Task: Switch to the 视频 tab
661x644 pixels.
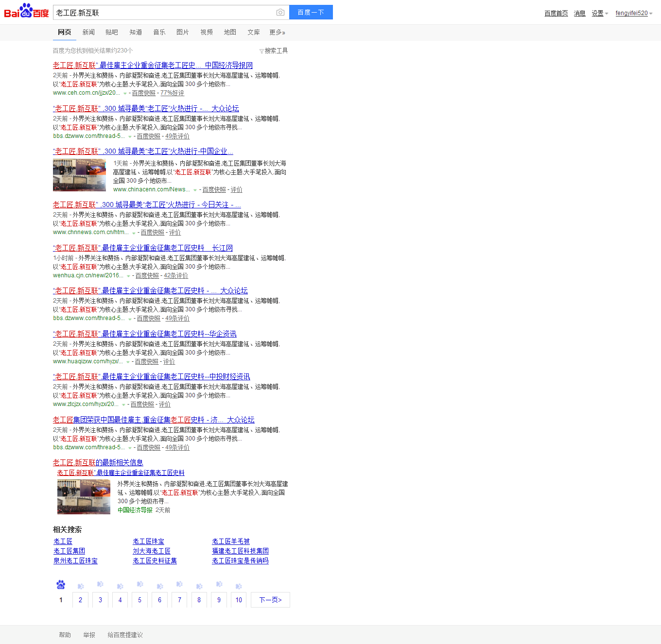Action: 207,32
